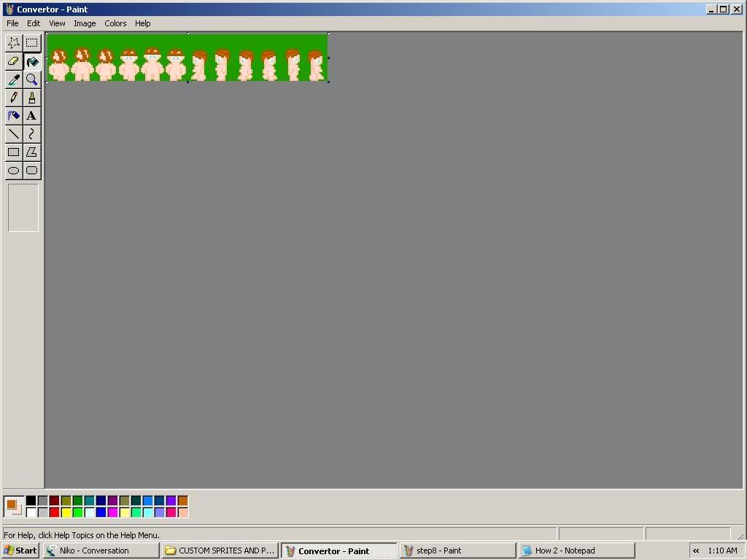
Task: Select the peach color in the bottom palette row
Action: (x=183, y=513)
